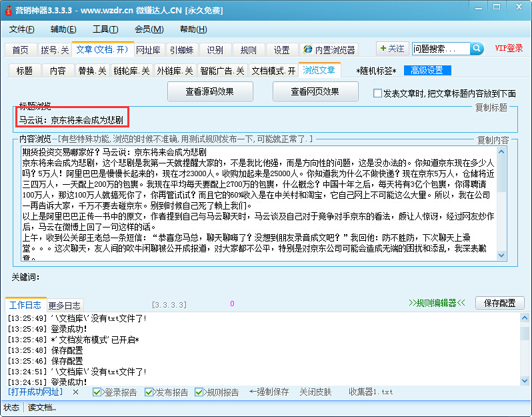Uncheck the 发布报告 checkbox
532x417 pixels.
pyautogui.click(x=149, y=392)
